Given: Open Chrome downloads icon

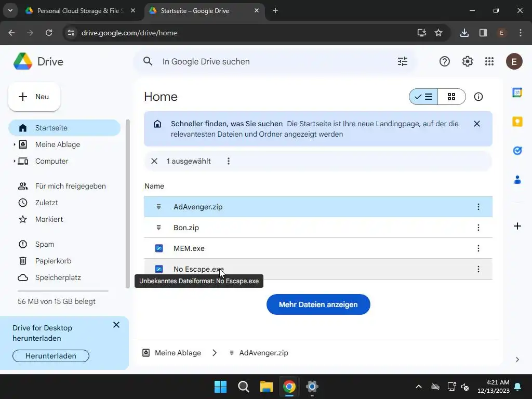Looking at the screenshot, I should point(464,33).
